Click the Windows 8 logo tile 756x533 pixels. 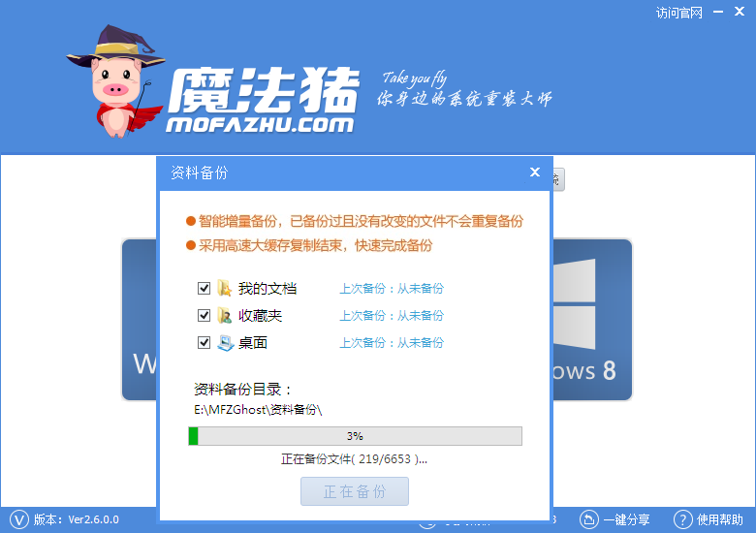coord(592,320)
